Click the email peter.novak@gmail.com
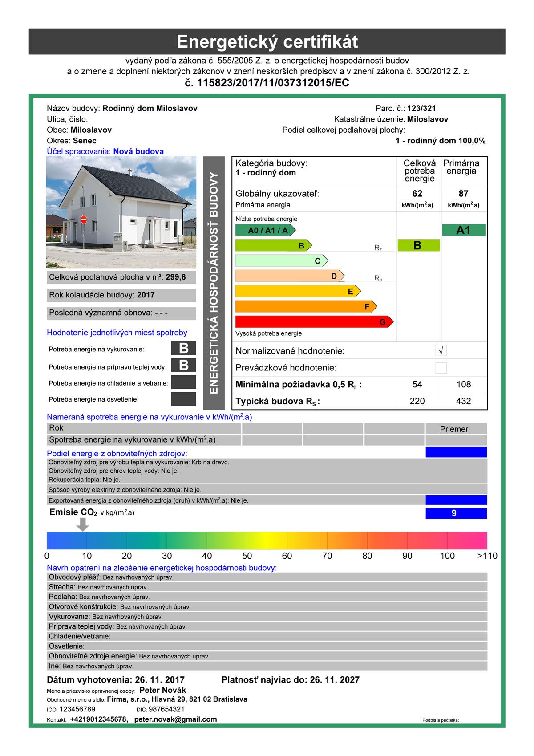534x756 pixels. click(x=176, y=719)
